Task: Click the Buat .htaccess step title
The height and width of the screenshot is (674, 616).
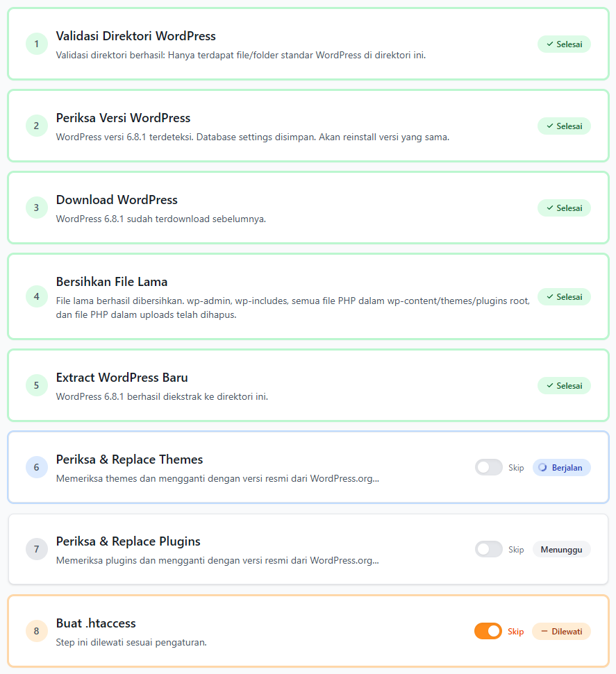Action: 96,623
